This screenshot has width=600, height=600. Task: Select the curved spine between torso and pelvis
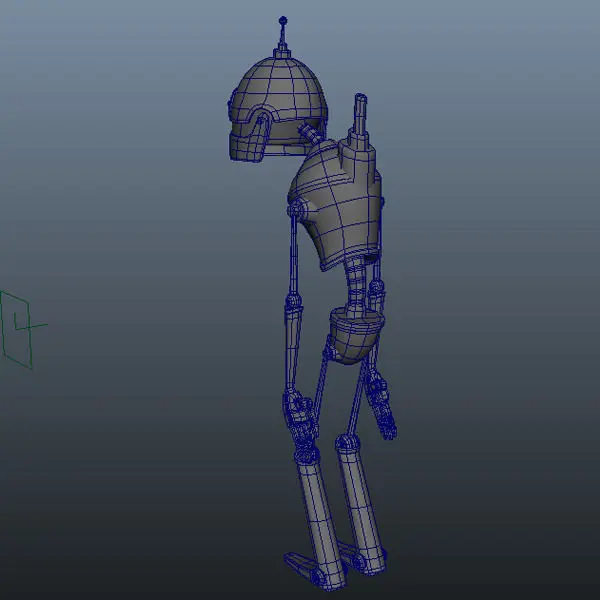coord(356,287)
